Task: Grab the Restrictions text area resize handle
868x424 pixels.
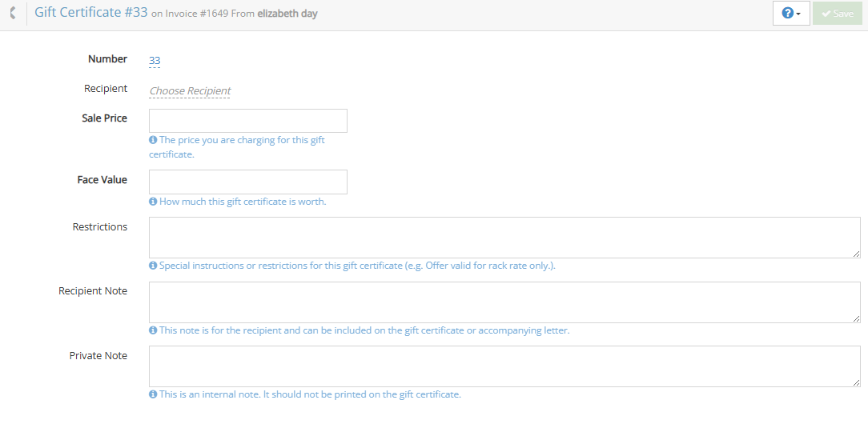Action: point(857,254)
